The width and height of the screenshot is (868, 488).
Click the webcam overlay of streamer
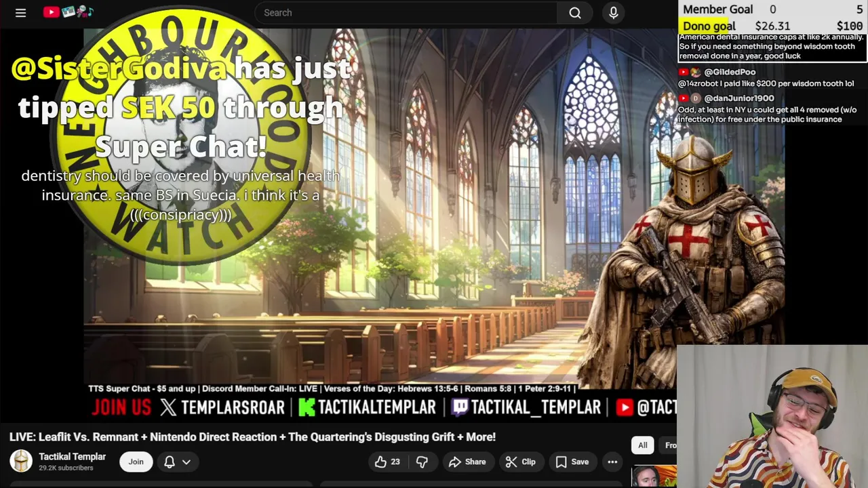coord(772,417)
